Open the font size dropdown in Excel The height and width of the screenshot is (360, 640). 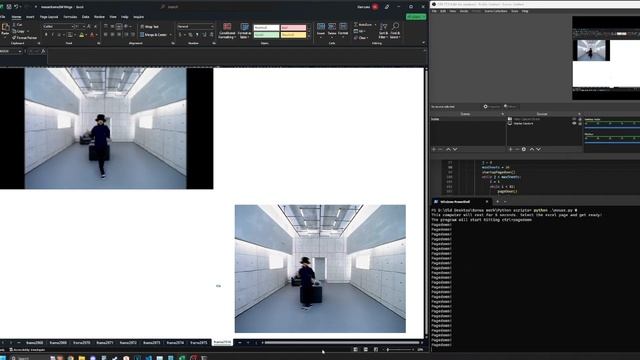tap(84, 27)
